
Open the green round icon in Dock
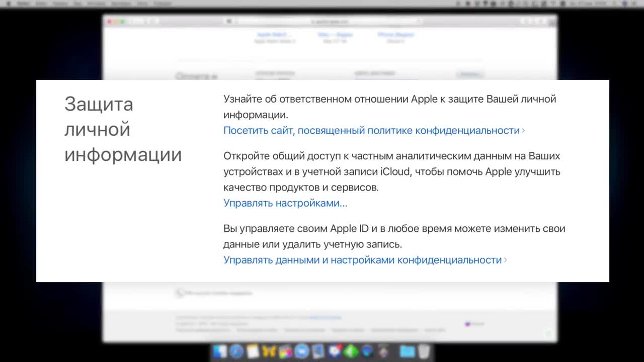[351, 351]
